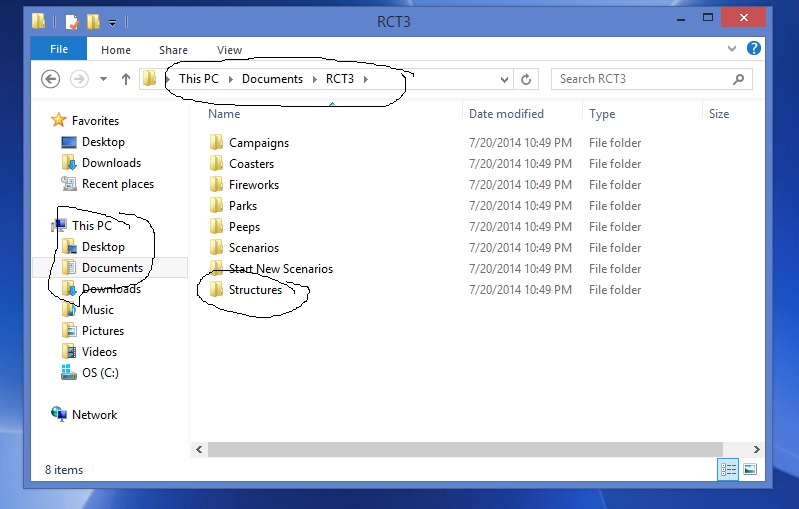Click the Up one level arrow
This screenshot has width=799, height=509.
[x=125, y=79]
